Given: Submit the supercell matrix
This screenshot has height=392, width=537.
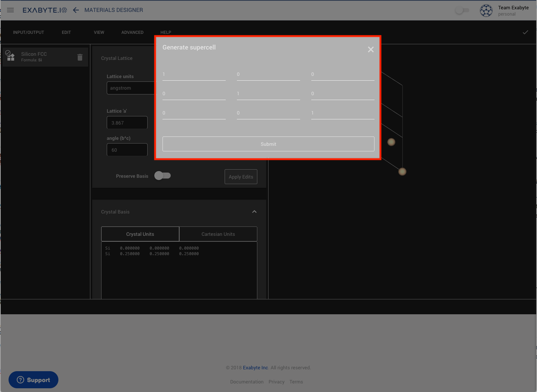Looking at the screenshot, I should pos(268,144).
